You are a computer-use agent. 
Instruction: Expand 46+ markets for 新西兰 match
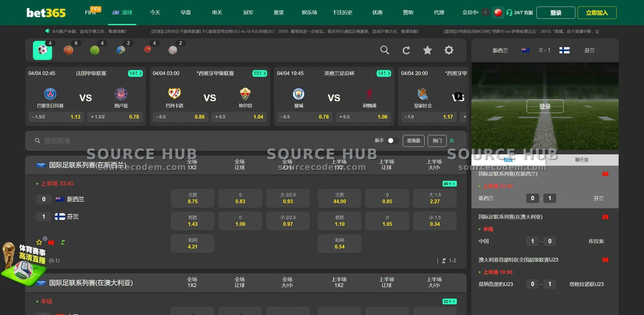pyautogui.click(x=449, y=184)
